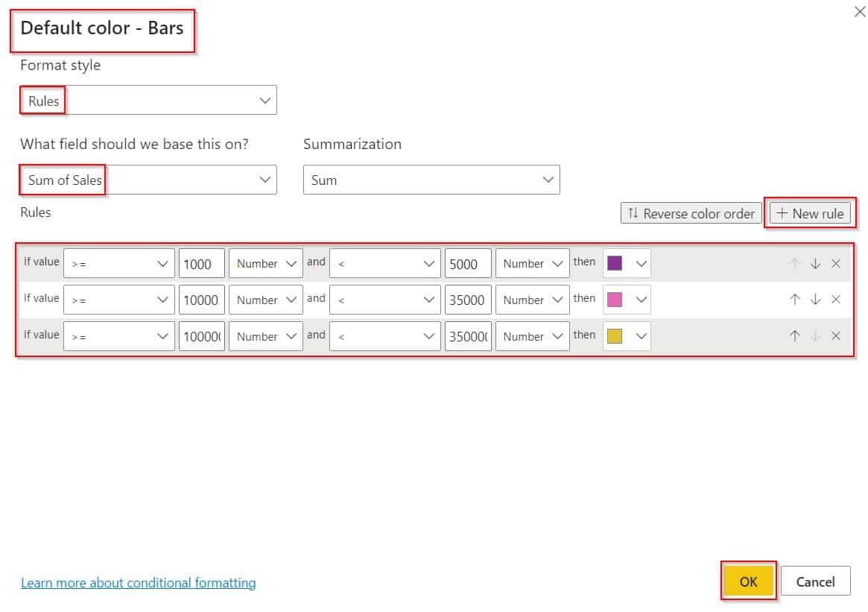This screenshot has height=612, width=868.
Task: Move the 1000 rule down
Action: (x=815, y=264)
